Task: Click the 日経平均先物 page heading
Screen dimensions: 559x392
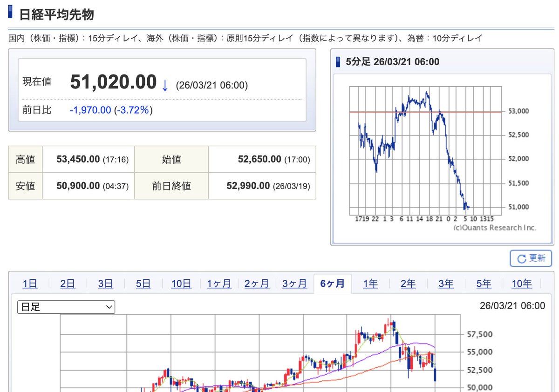Action: [x=56, y=14]
